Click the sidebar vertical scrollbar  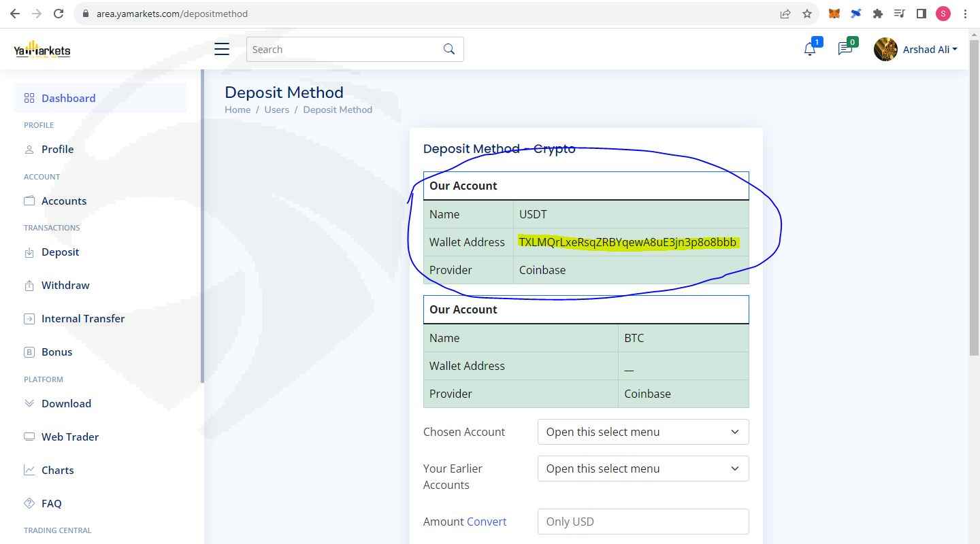pyautogui.click(x=202, y=224)
